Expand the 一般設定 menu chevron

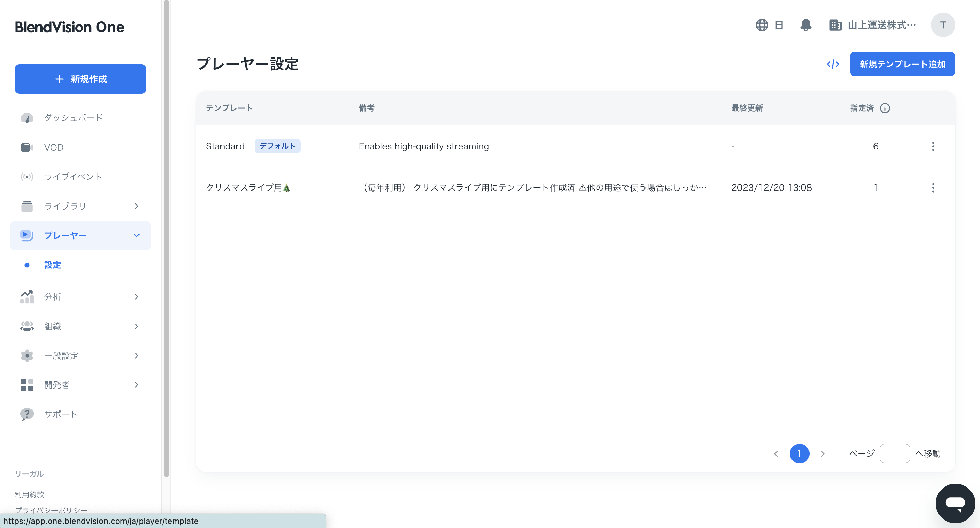click(136, 355)
